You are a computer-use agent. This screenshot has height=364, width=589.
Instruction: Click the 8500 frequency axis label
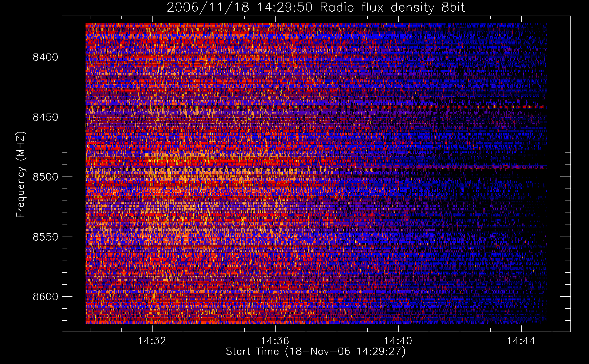tap(46, 177)
